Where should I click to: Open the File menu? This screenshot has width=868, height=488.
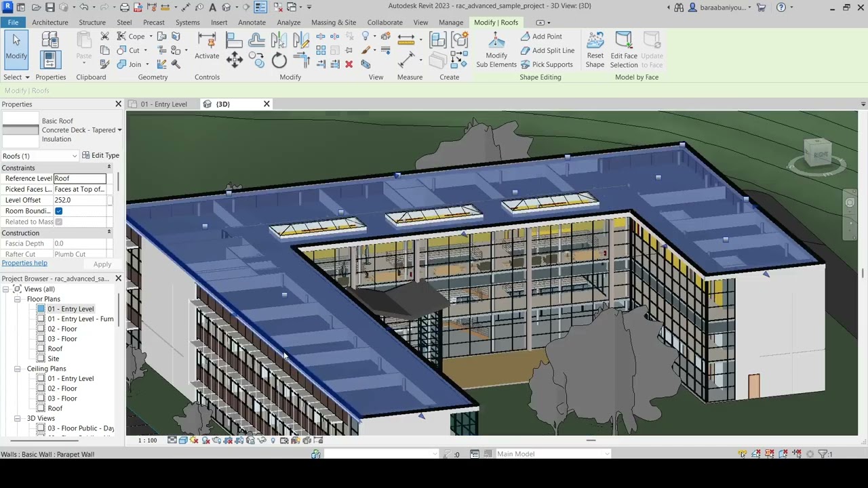pos(13,22)
